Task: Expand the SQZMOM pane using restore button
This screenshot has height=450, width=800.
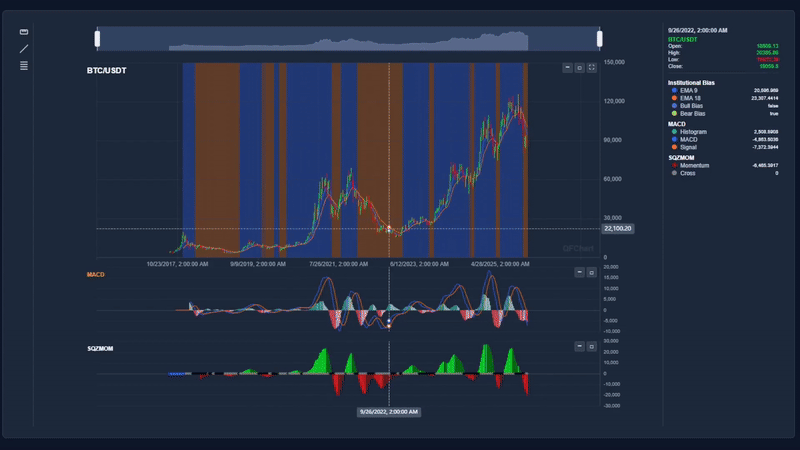Action: (x=591, y=347)
